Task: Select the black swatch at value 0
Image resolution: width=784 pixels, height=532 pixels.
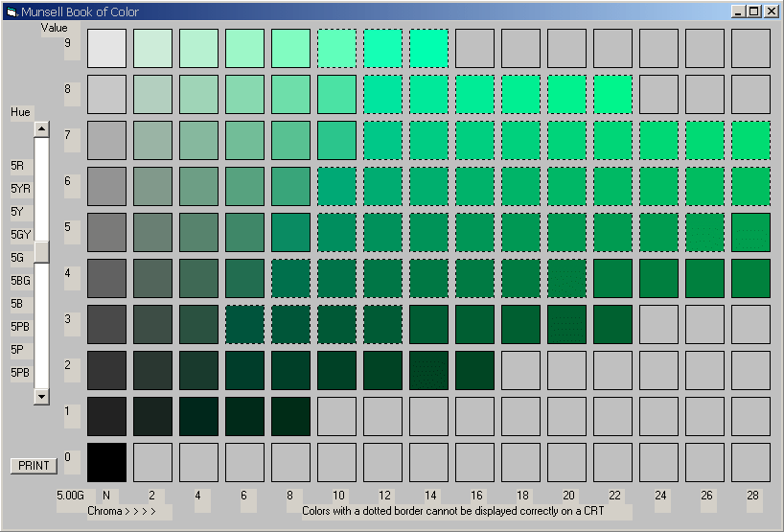Action: 106,462
